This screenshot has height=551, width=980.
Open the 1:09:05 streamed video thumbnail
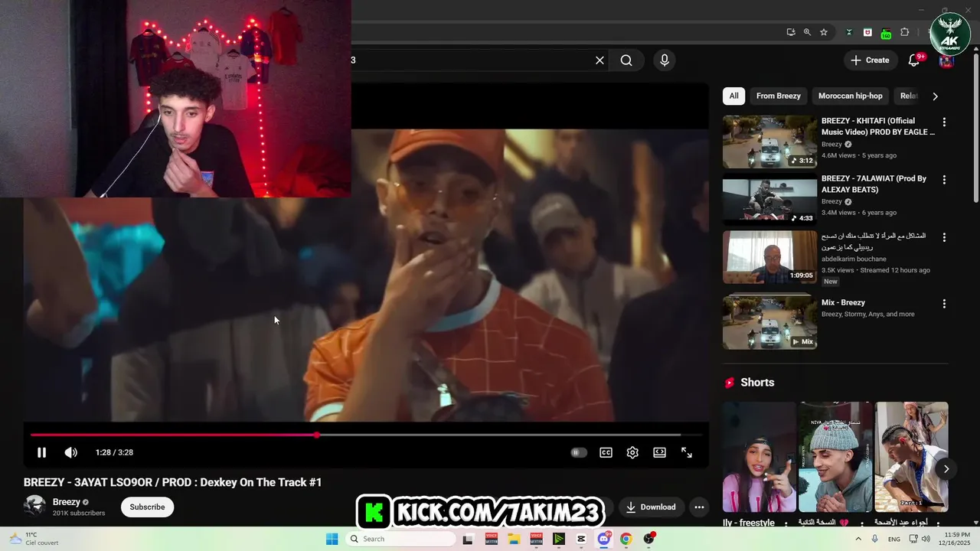tap(769, 258)
